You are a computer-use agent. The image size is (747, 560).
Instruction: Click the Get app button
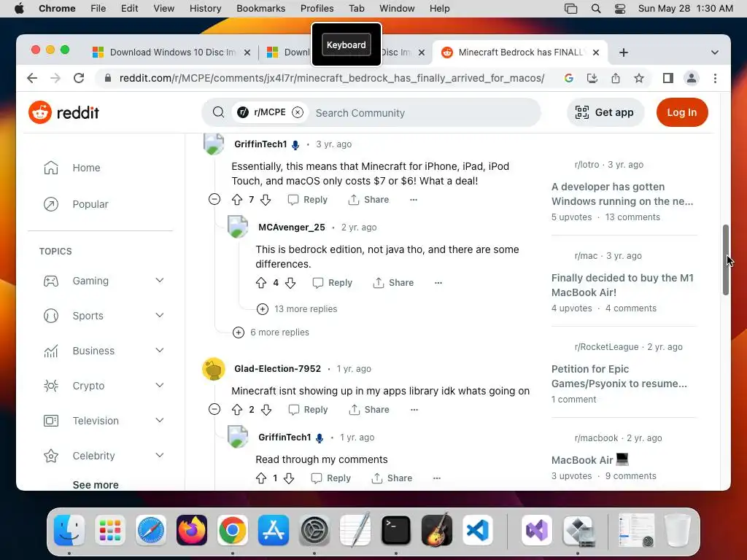(605, 112)
